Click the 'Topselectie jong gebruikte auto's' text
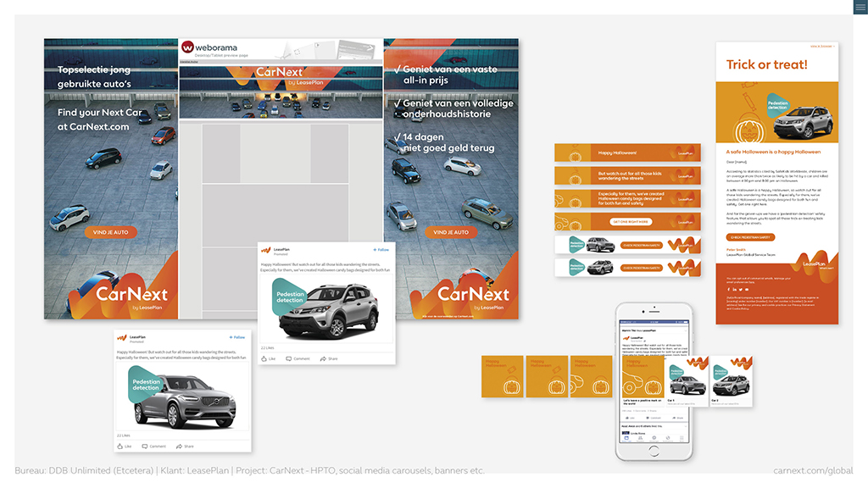The width and height of the screenshot is (868, 488). click(95, 77)
